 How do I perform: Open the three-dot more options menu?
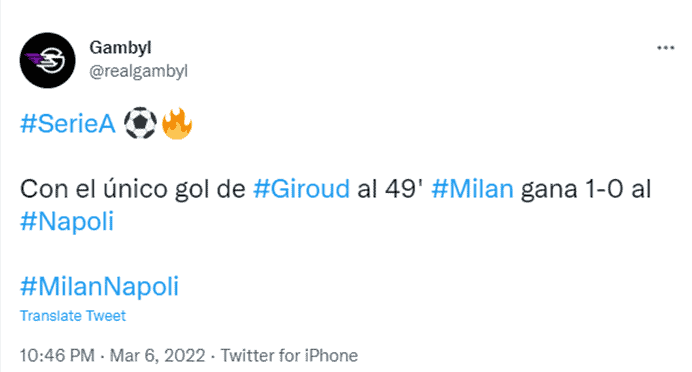coord(666,48)
